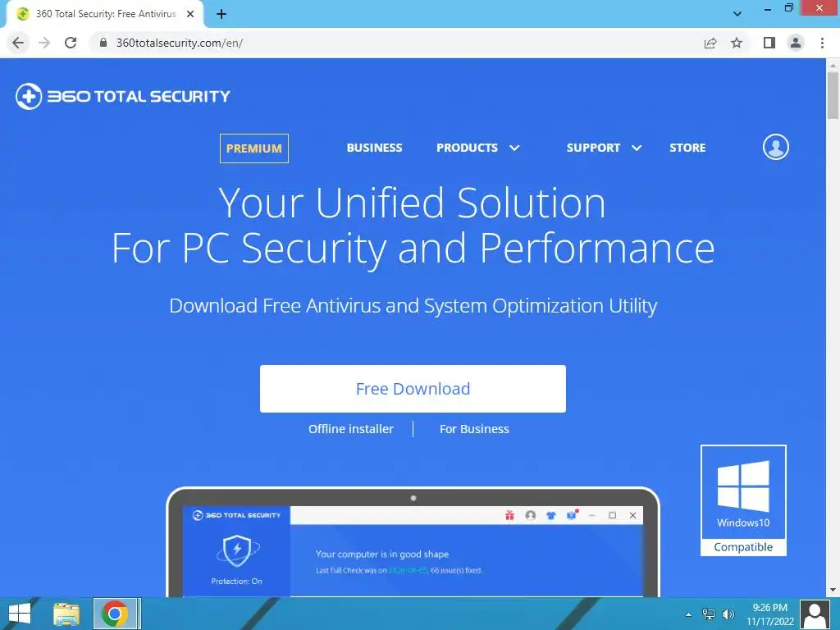Open the SUPPORT menu
Viewport: 840px width, 630px height.
593,148
